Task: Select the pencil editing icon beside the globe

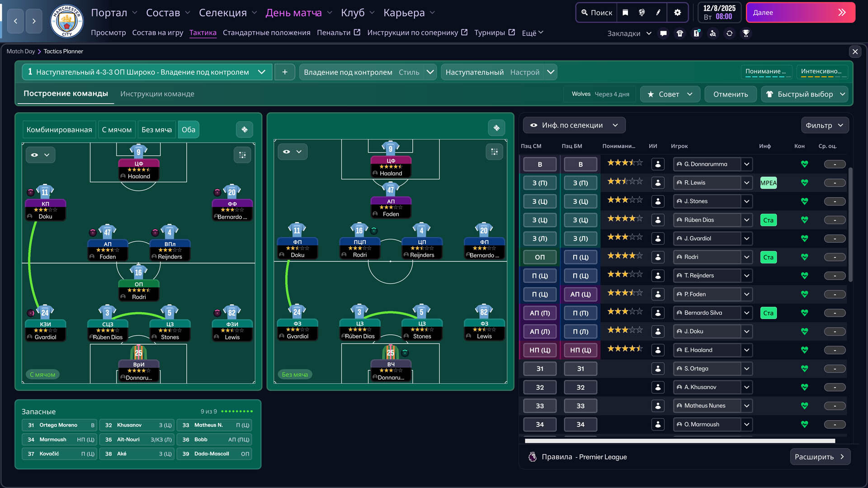Action: [658, 12]
